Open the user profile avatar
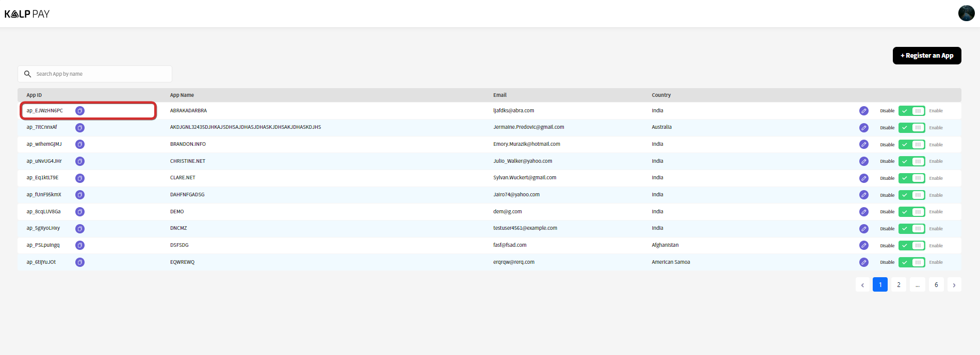This screenshot has height=355, width=980. [x=966, y=13]
